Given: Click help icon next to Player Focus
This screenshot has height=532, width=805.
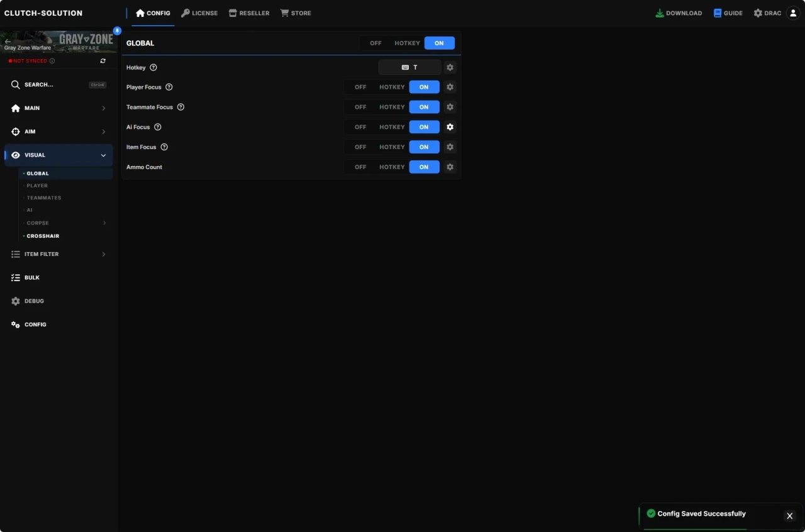Looking at the screenshot, I should pyautogui.click(x=169, y=87).
